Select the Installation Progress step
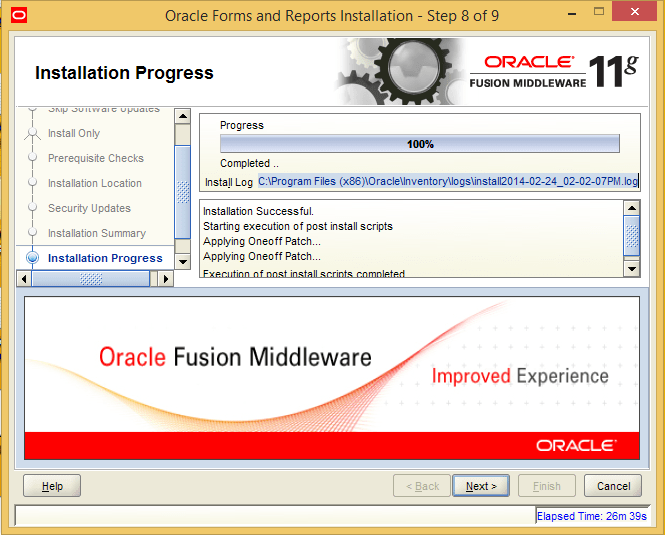Screen dimensions: 665x535 pos(105,258)
